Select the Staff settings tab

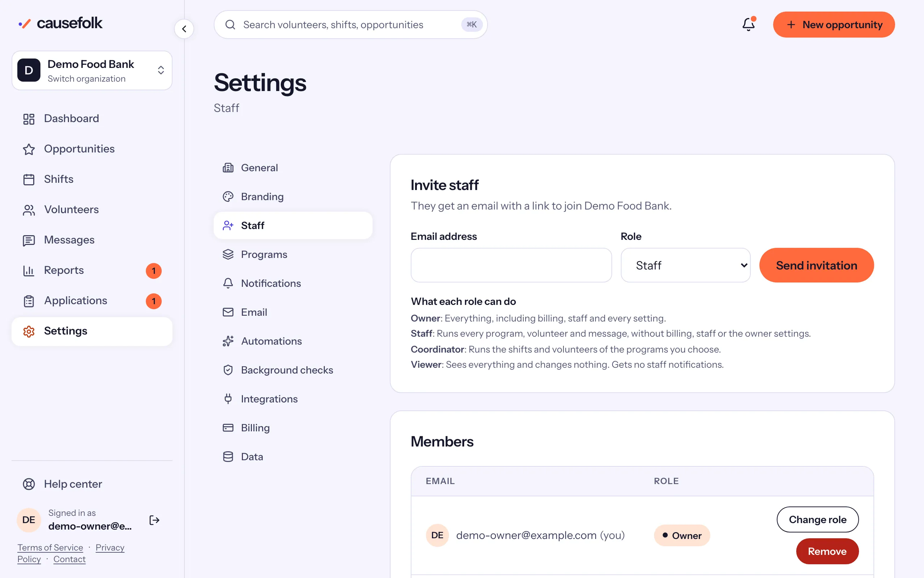tap(293, 225)
